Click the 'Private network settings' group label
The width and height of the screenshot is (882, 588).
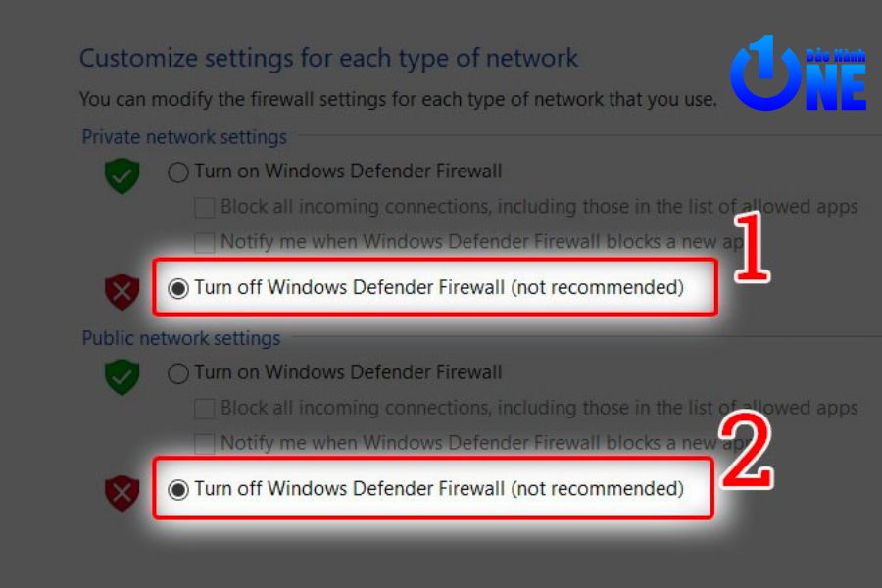[x=184, y=137]
